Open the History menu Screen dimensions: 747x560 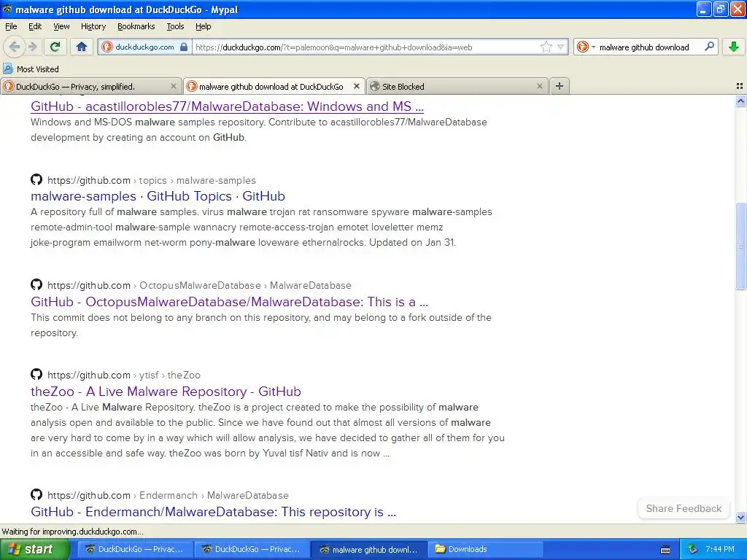click(93, 26)
